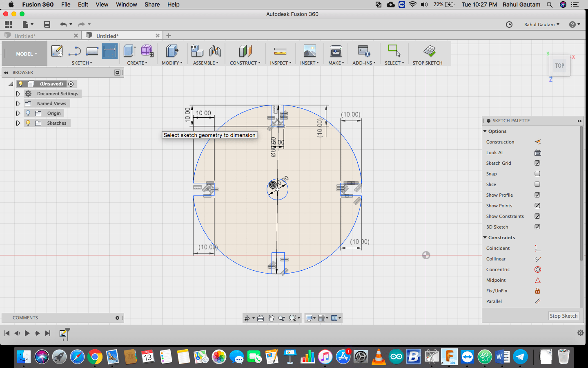
Task: Open the Job Status clock icon
Action: (x=509, y=25)
